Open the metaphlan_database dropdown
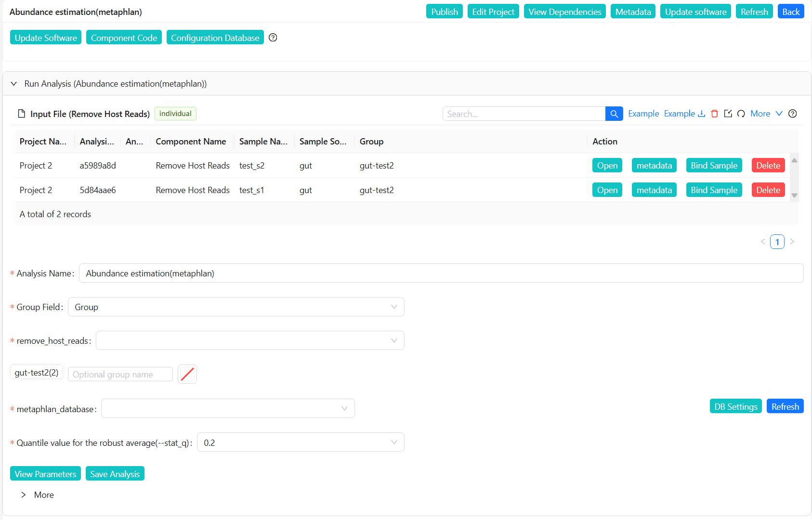The width and height of the screenshot is (812, 520). 227,409
